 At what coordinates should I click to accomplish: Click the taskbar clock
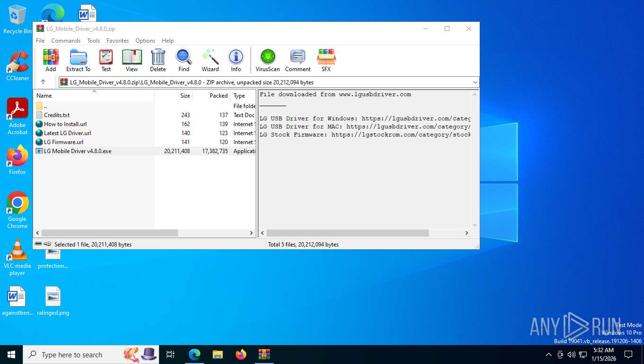[603, 355]
